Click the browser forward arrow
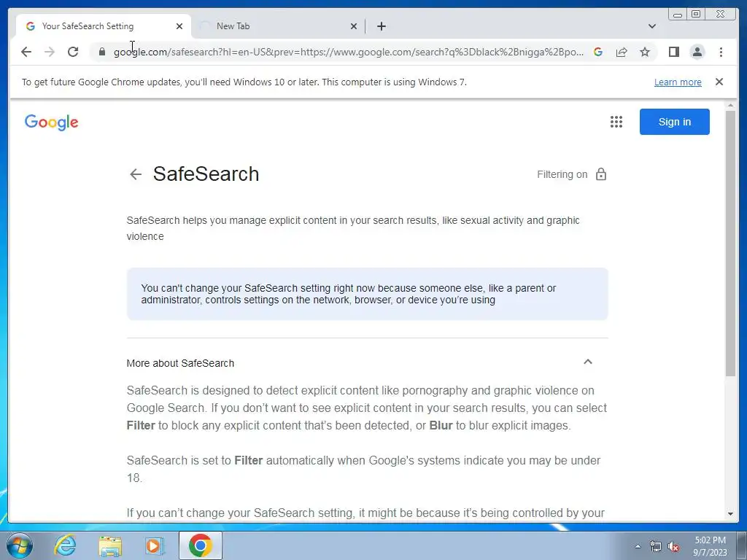 tap(50, 52)
